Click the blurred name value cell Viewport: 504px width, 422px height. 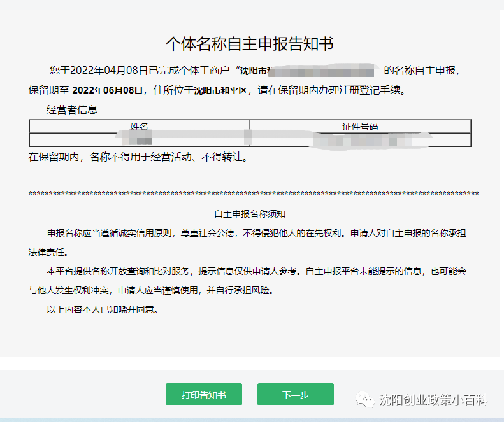(140, 140)
